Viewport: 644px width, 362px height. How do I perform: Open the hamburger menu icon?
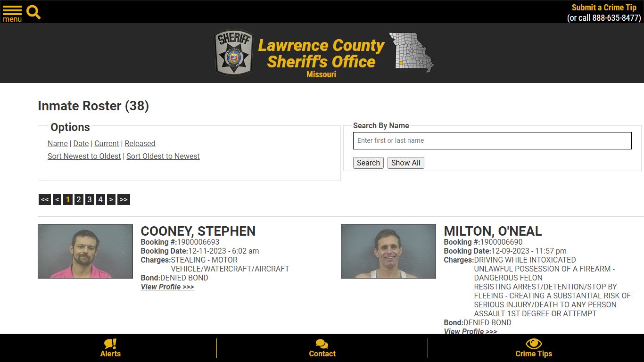(x=12, y=13)
